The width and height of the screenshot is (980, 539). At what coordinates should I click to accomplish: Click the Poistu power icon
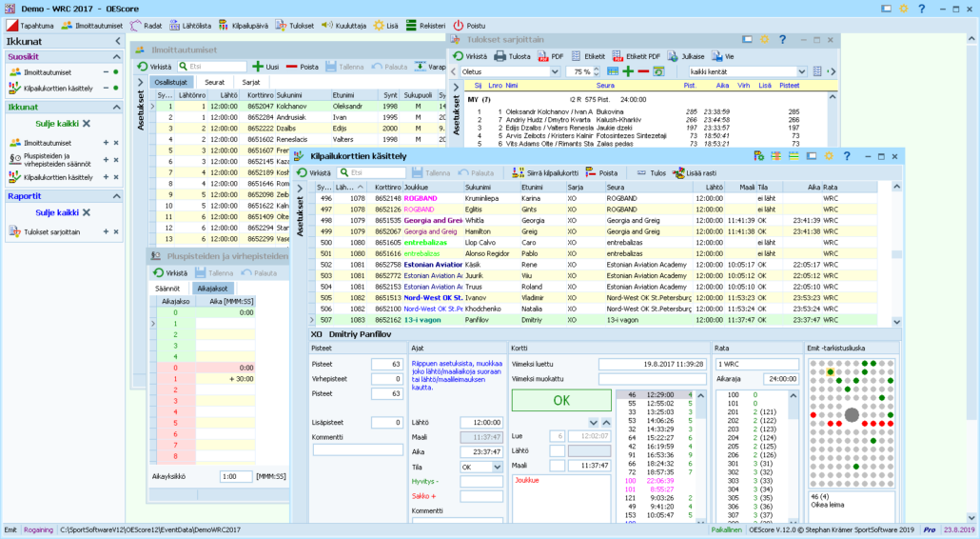[459, 26]
